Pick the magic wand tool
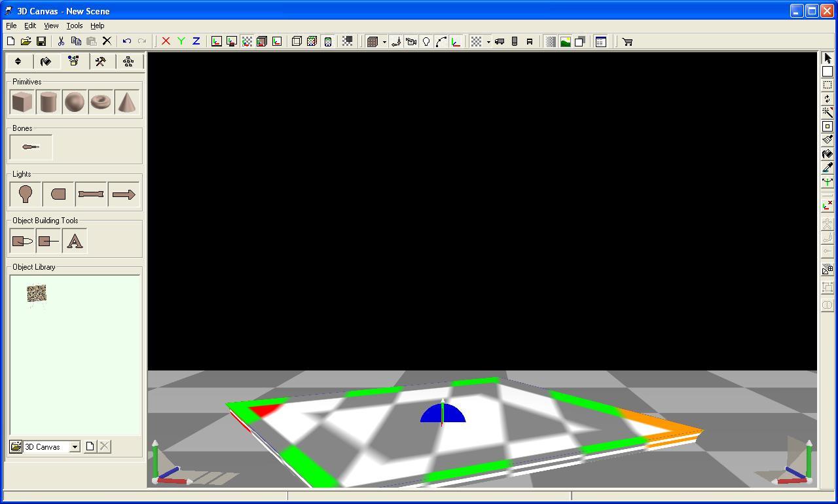Screen dimensions: 838x504 point(828,113)
